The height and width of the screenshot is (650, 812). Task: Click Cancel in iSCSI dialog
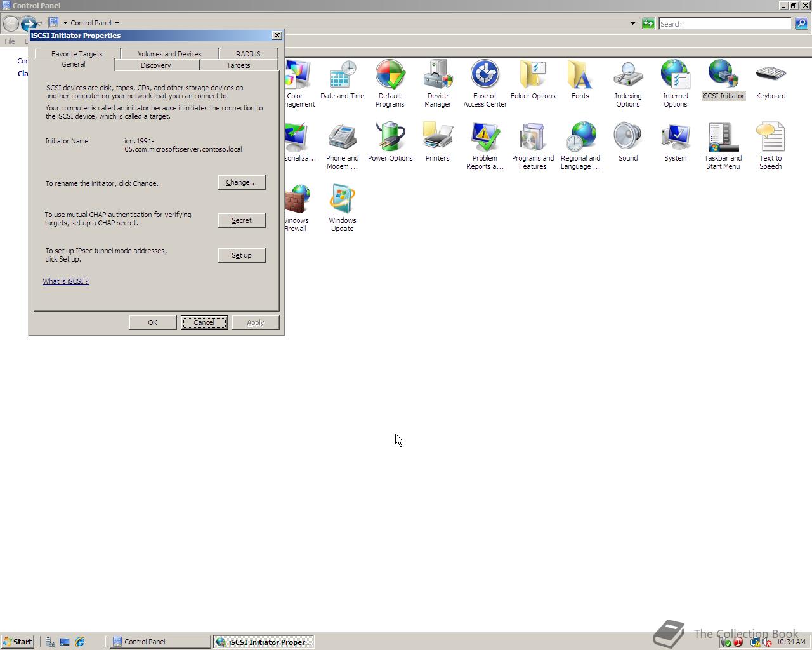pyautogui.click(x=204, y=322)
